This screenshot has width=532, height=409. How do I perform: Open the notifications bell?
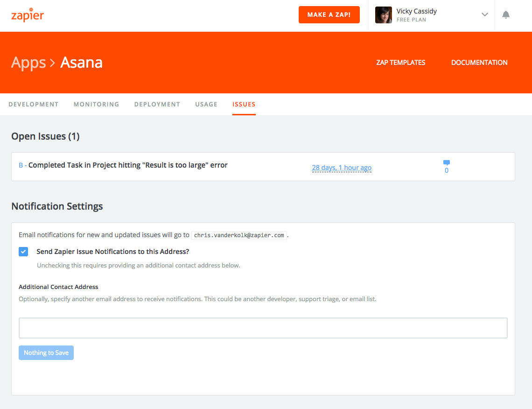pyautogui.click(x=505, y=14)
